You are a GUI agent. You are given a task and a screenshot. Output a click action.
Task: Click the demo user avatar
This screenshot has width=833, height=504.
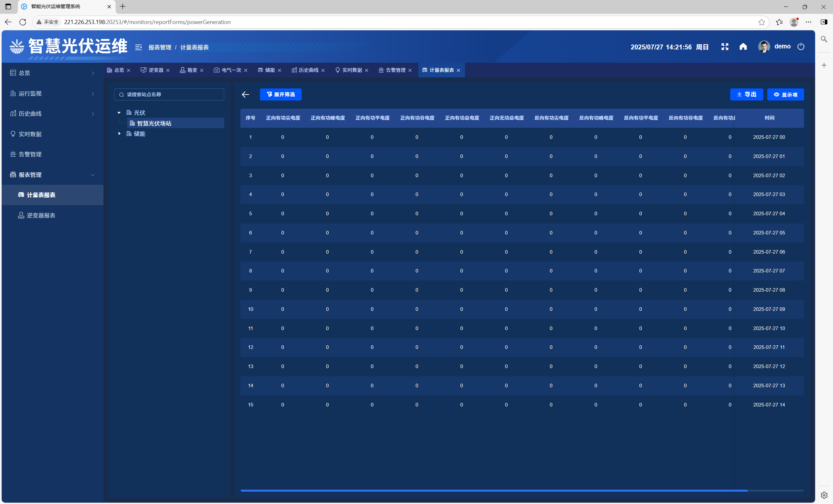coord(764,46)
